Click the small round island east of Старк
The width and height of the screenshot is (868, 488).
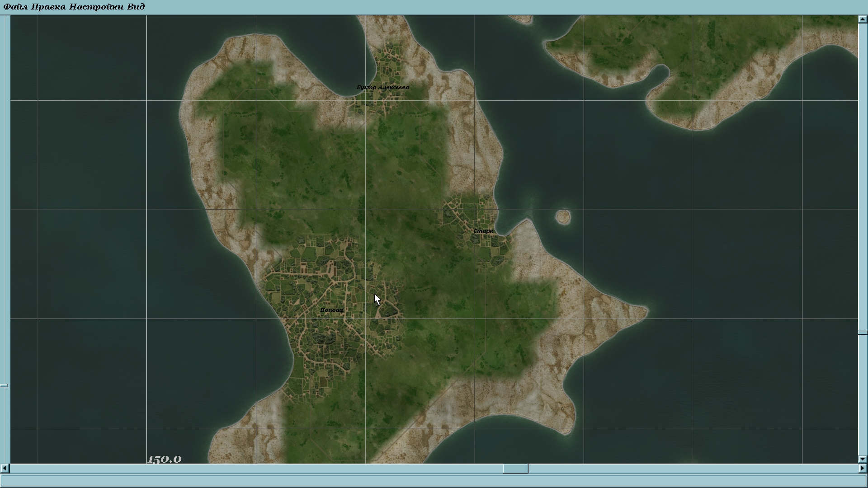coord(563,217)
